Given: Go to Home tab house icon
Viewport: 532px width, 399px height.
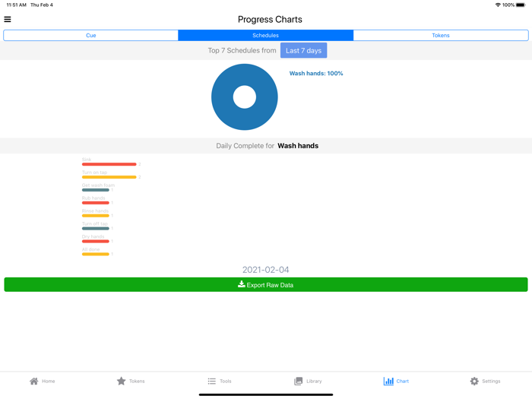Looking at the screenshot, I should [x=34, y=381].
